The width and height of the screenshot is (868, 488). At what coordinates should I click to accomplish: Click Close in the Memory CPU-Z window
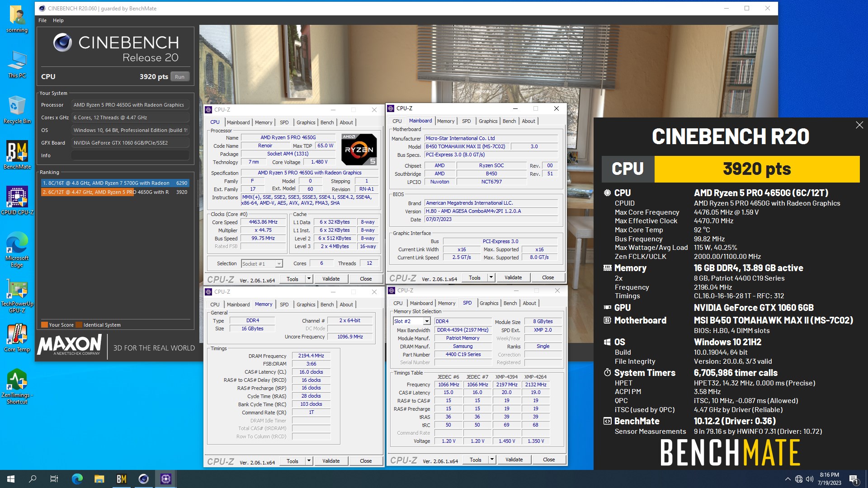point(366,461)
